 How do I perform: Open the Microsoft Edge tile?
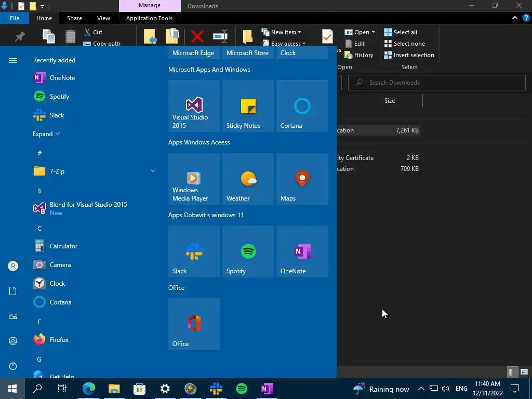tap(194, 52)
